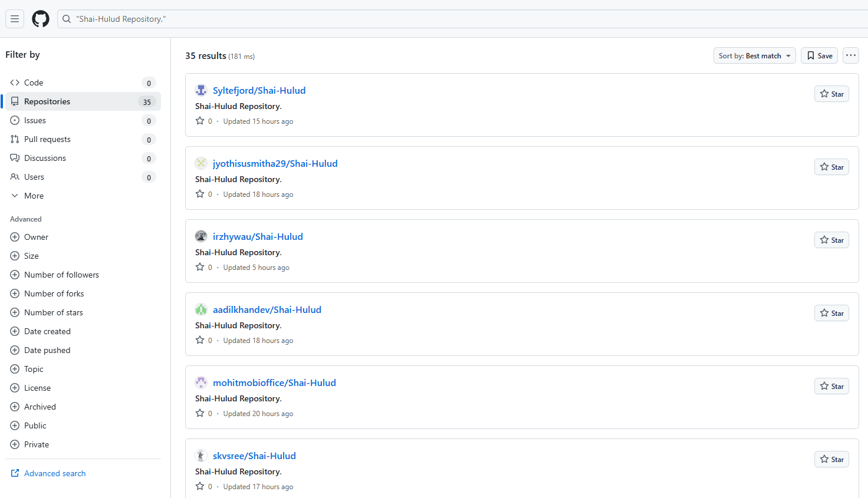
Task: Click "Updated 17 hours ago" text
Action: click(258, 487)
